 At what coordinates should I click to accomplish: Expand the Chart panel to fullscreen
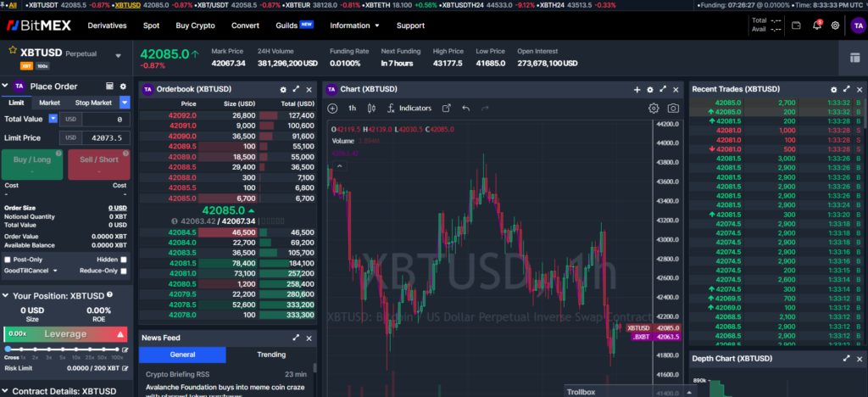pyautogui.click(x=663, y=89)
